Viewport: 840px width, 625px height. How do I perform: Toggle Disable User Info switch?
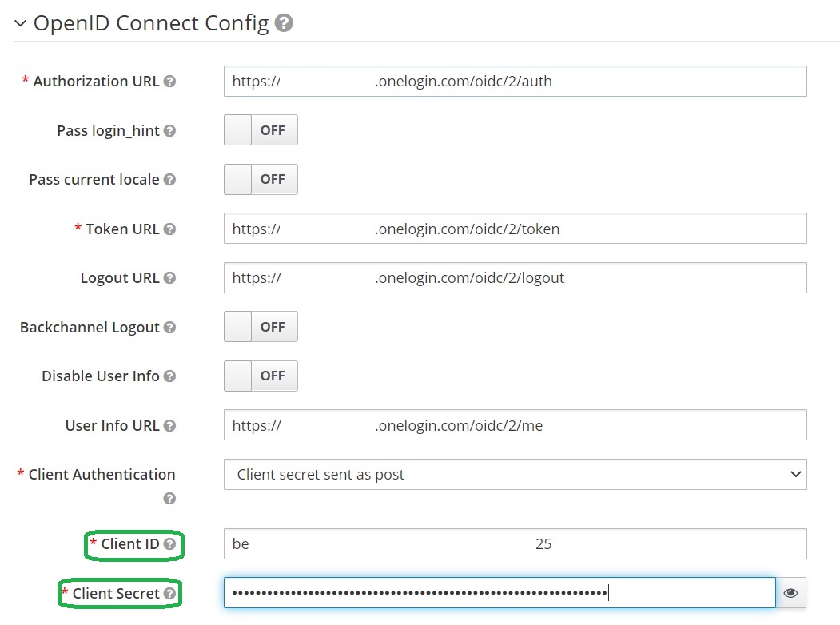pos(261,376)
